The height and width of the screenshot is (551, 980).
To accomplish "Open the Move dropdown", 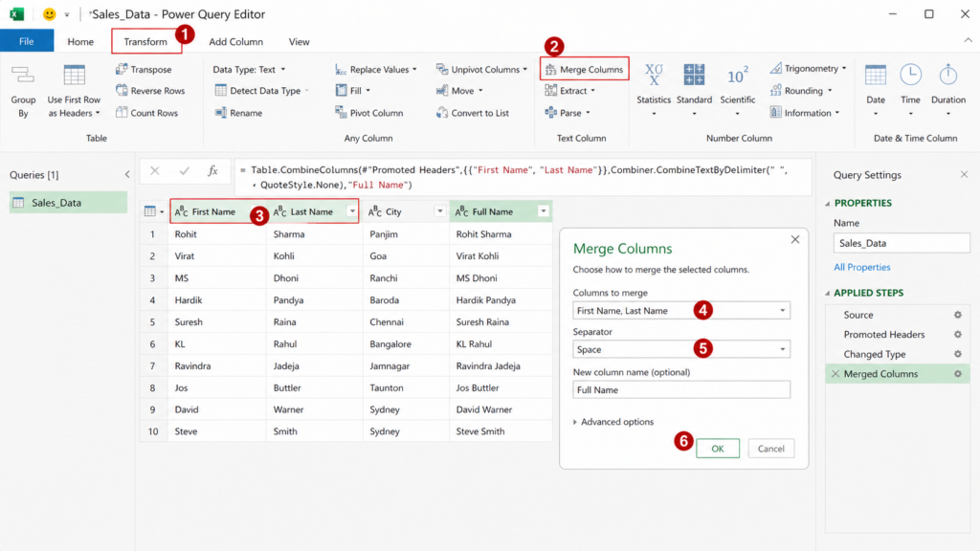I will point(459,91).
